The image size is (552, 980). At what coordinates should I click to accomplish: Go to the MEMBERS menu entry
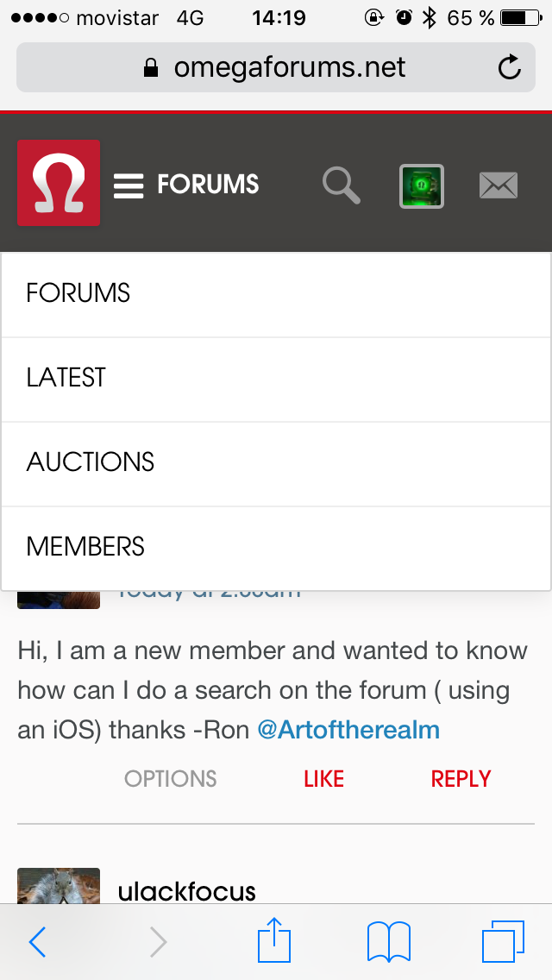(86, 547)
